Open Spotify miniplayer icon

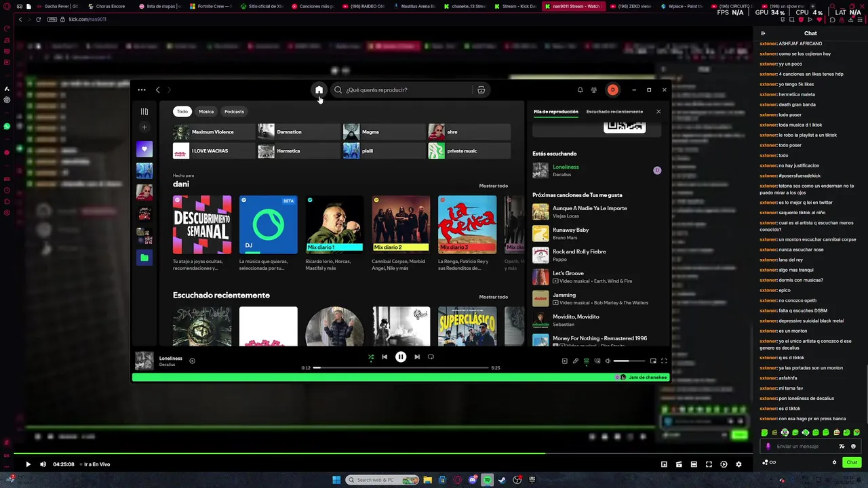pyautogui.click(x=653, y=361)
